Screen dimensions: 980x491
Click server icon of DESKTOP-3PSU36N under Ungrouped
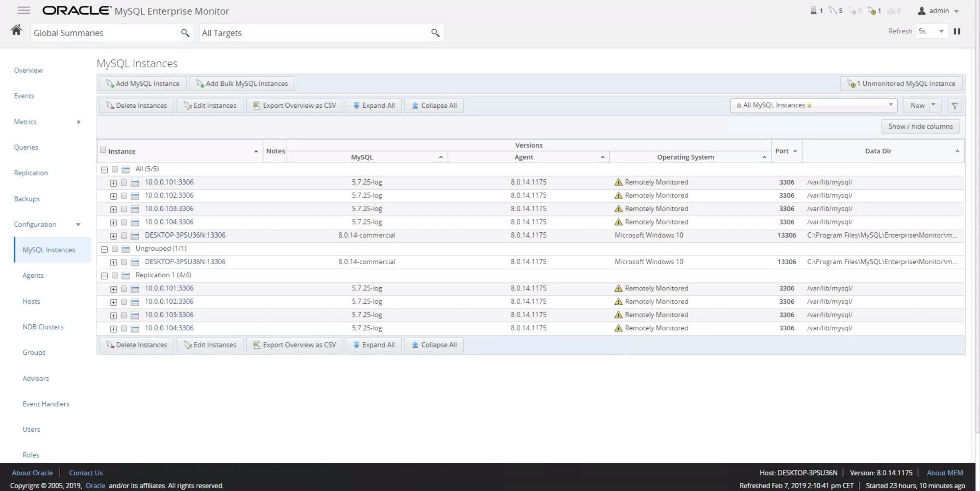135,262
